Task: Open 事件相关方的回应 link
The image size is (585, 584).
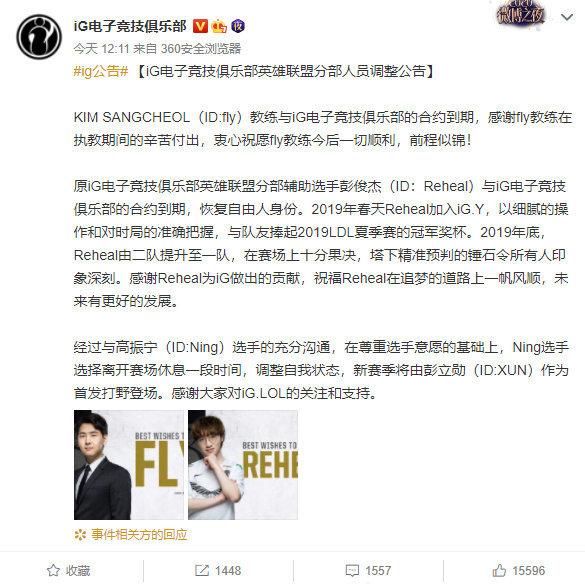Action: click(139, 535)
